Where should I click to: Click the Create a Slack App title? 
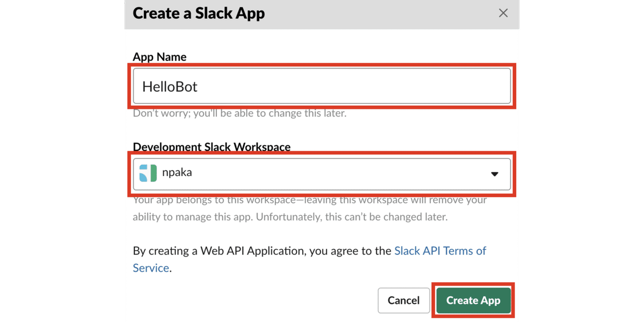point(199,13)
